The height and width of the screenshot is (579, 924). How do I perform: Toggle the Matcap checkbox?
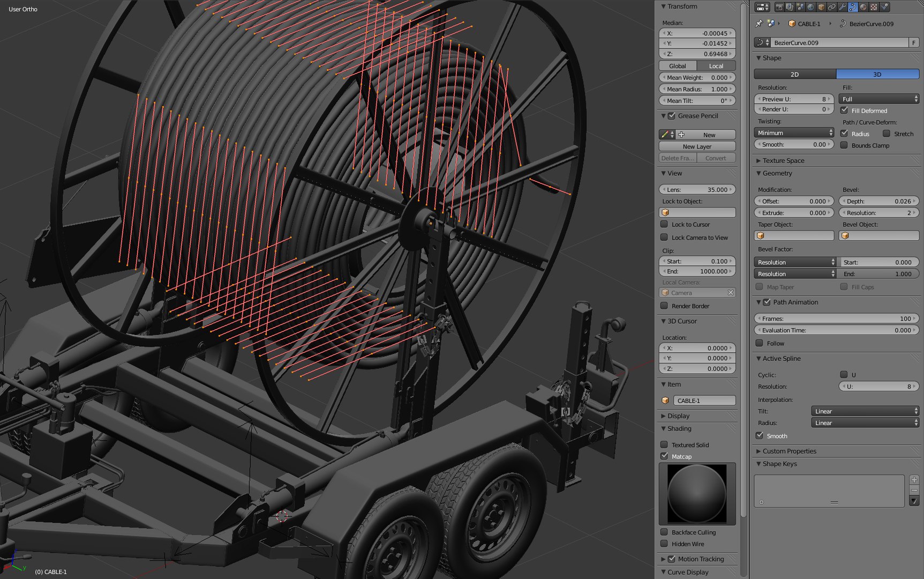click(664, 456)
